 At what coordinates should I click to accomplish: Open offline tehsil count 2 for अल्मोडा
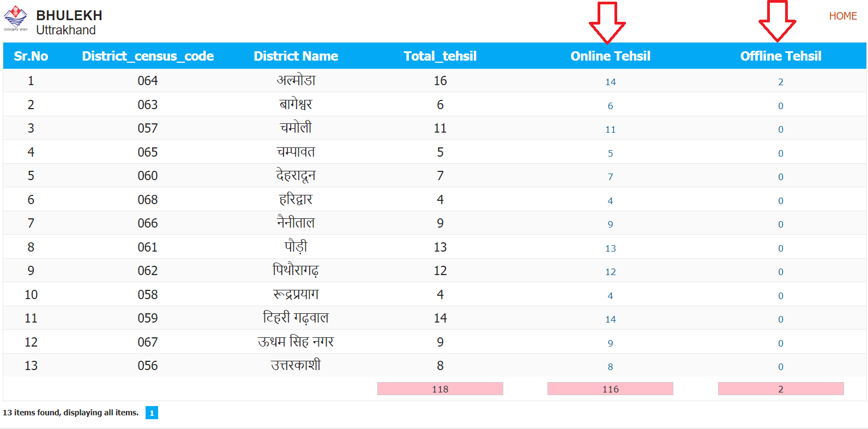[780, 82]
